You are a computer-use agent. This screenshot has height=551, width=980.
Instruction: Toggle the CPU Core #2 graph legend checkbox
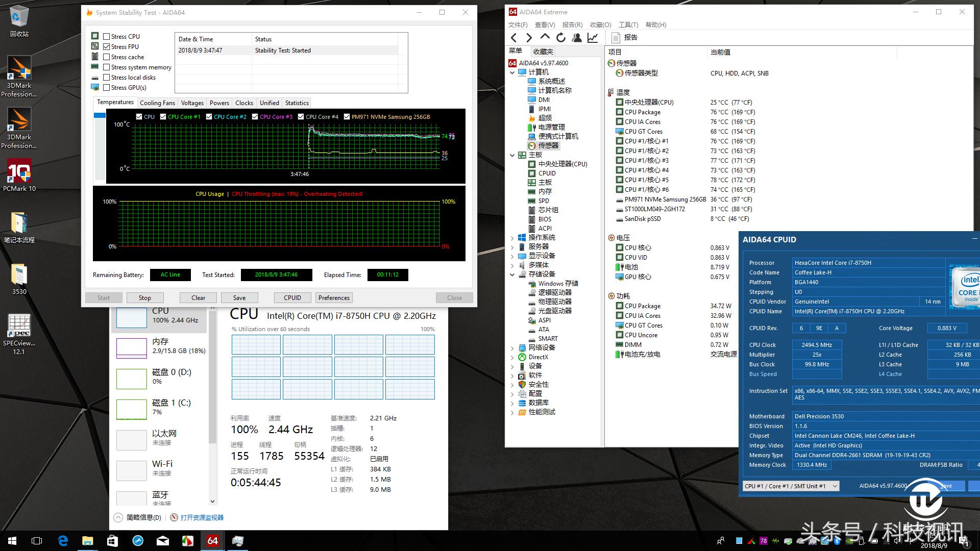click(208, 116)
